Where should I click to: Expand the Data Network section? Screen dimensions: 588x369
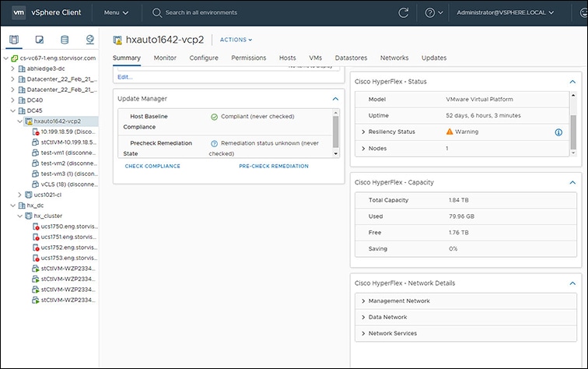click(363, 317)
